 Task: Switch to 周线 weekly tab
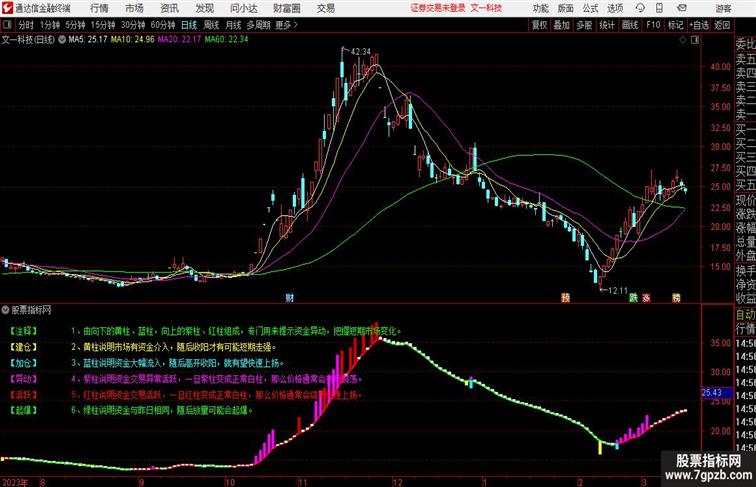pyautogui.click(x=211, y=25)
